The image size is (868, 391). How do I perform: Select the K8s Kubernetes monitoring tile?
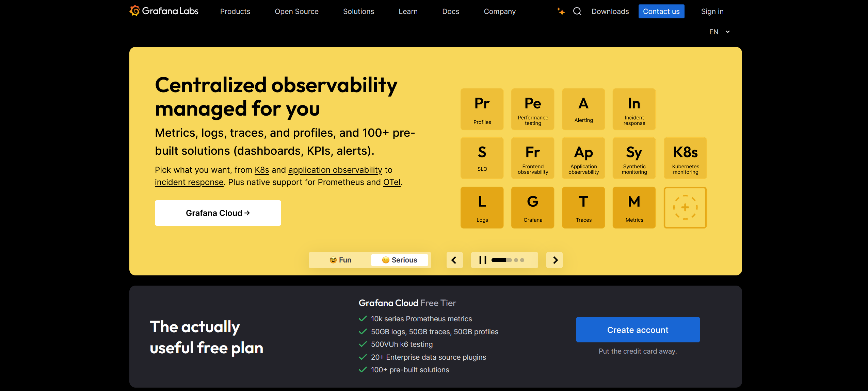point(686,158)
